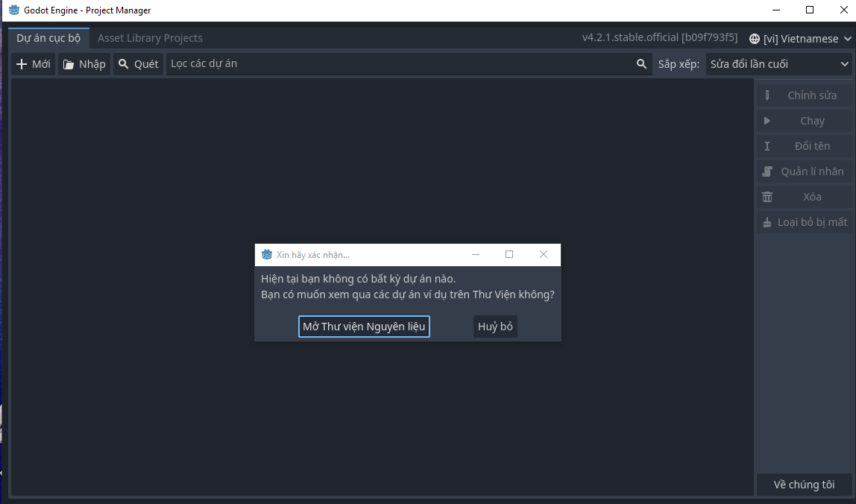Click the version v4.2.1.stable.official link
The width and height of the screenshot is (856, 504).
tap(659, 37)
